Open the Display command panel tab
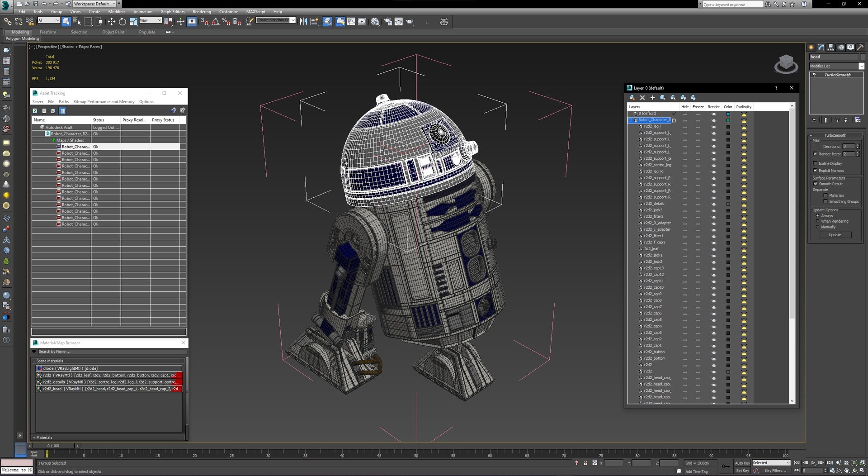Screen dimensions: 868x476 [x=850, y=48]
